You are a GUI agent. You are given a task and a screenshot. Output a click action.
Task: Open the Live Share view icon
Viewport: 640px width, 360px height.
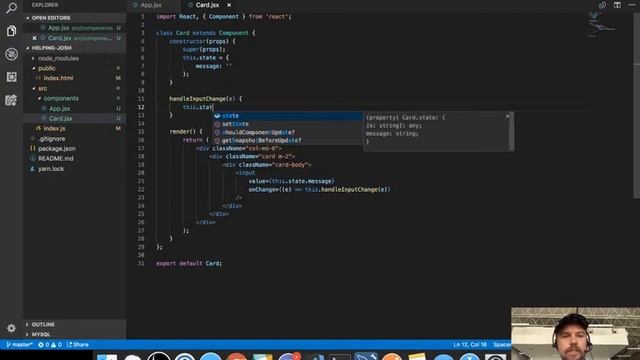[11, 100]
